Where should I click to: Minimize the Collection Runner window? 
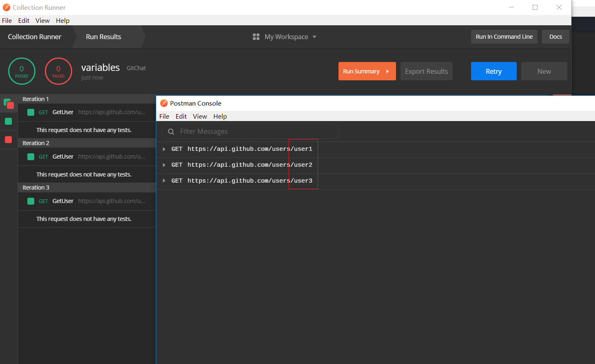click(511, 7)
